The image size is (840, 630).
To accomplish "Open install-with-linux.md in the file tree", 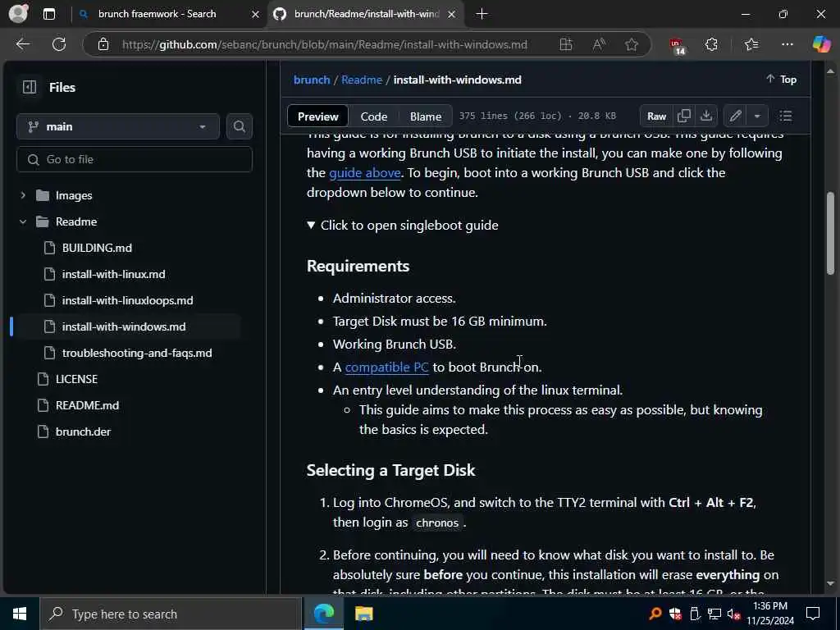I will pos(113,274).
